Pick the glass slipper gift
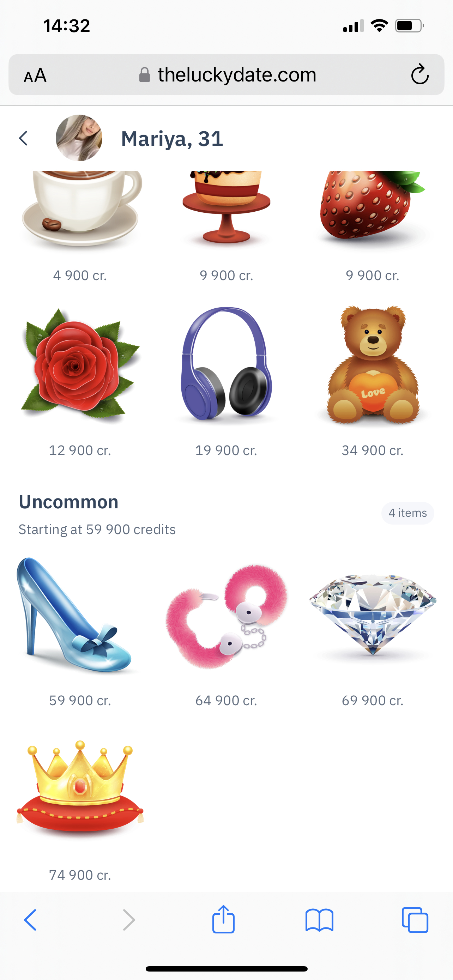453x980 pixels. point(74,616)
